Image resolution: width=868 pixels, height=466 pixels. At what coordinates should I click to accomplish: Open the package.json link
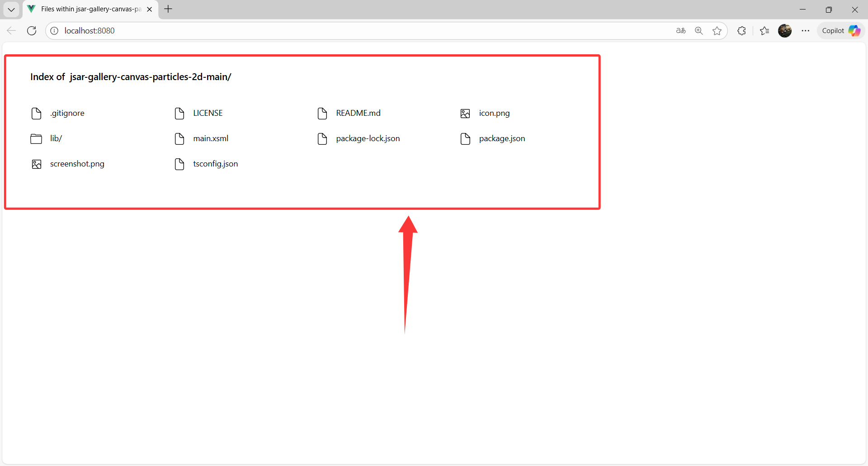tap(502, 138)
